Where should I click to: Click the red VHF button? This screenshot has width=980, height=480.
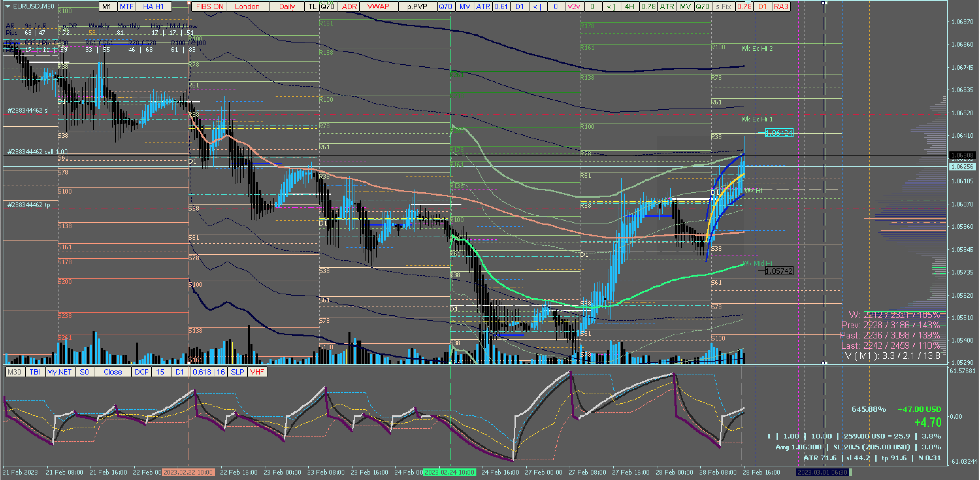(x=257, y=372)
